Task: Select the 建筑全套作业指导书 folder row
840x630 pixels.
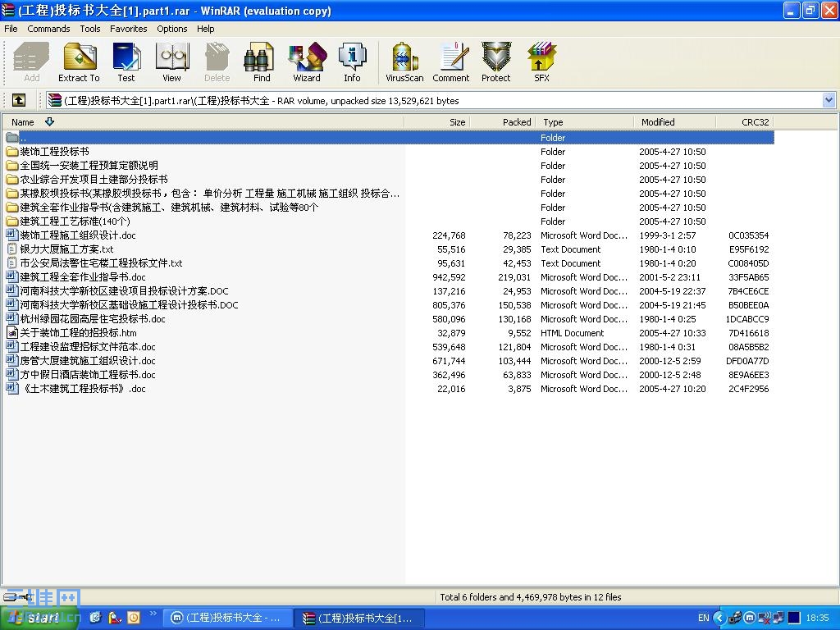Action: point(388,208)
